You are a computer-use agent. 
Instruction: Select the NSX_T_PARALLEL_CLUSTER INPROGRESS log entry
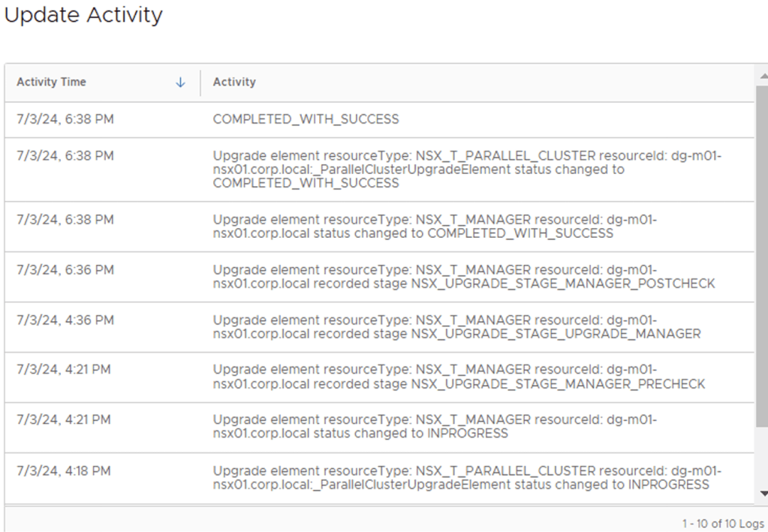(x=466, y=478)
